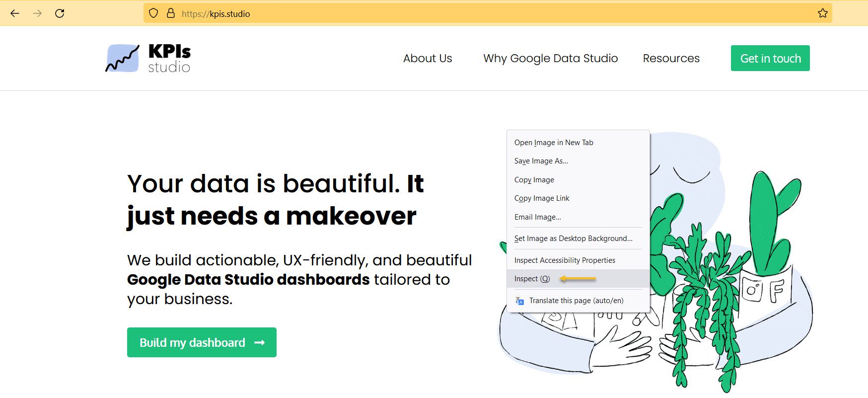Click the Get in touch button
The width and height of the screenshot is (868, 398).
[770, 58]
